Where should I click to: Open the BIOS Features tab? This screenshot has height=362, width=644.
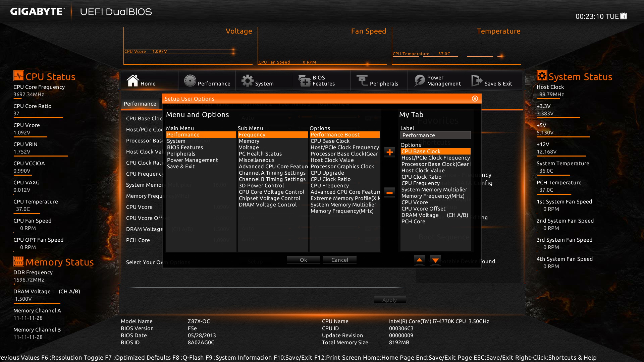point(322,80)
